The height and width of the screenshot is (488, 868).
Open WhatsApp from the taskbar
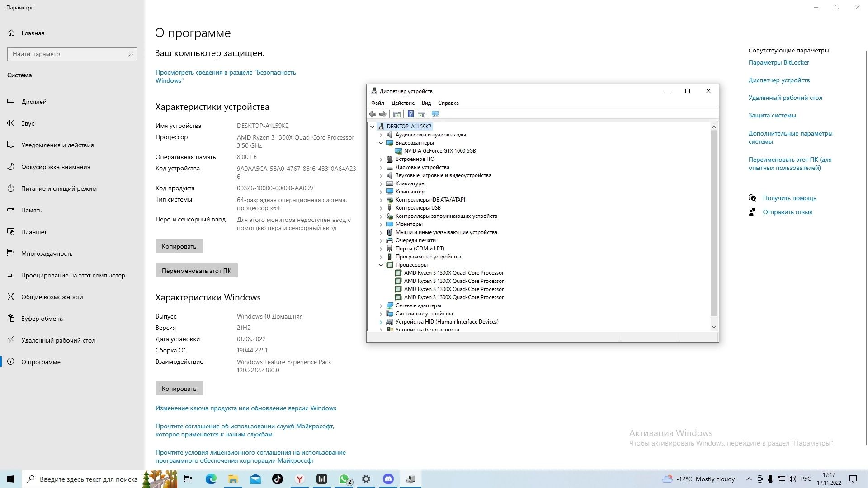(344, 479)
